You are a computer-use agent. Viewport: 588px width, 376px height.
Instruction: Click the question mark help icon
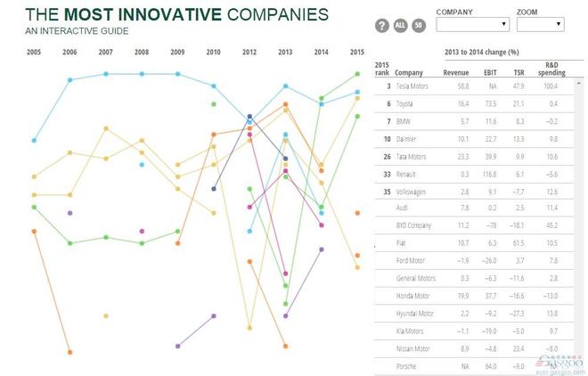382,25
